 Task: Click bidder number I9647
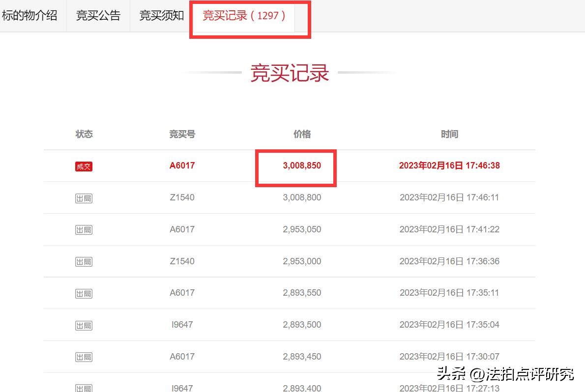click(x=182, y=325)
